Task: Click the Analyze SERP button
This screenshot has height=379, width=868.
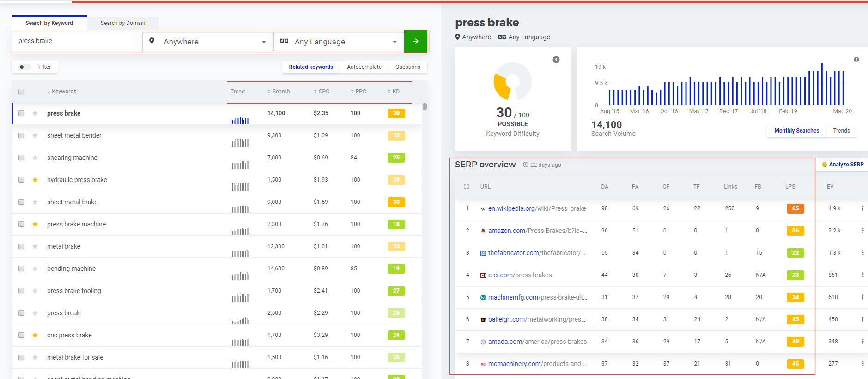Action: [x=843, y=165]
